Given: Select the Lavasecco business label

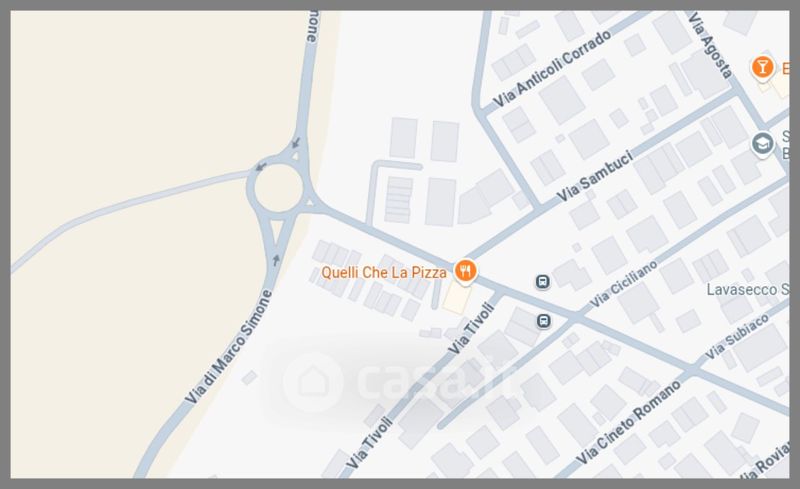Looking at the screenshot, I should pos(746,290).
